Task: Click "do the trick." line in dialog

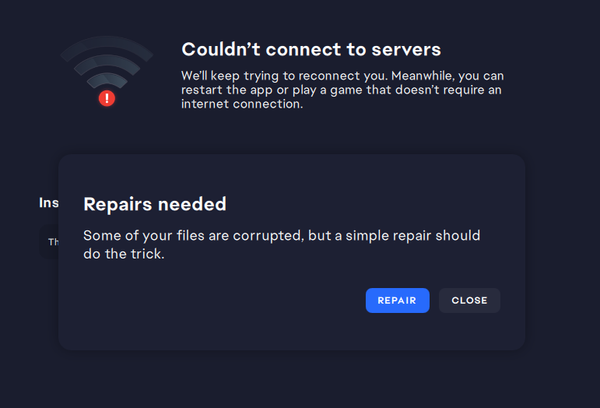Action: click(x=124, y=254)
